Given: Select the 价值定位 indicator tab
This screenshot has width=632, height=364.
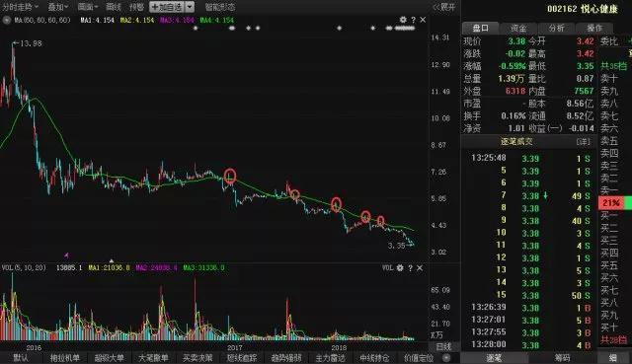Looking at the screenshot, I should coord(419,357).
